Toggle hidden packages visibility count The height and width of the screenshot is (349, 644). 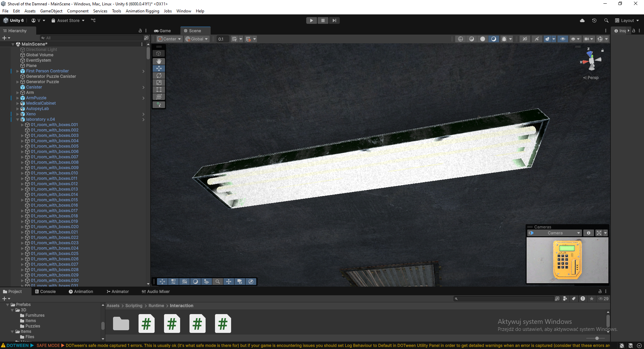click(604, 299)
